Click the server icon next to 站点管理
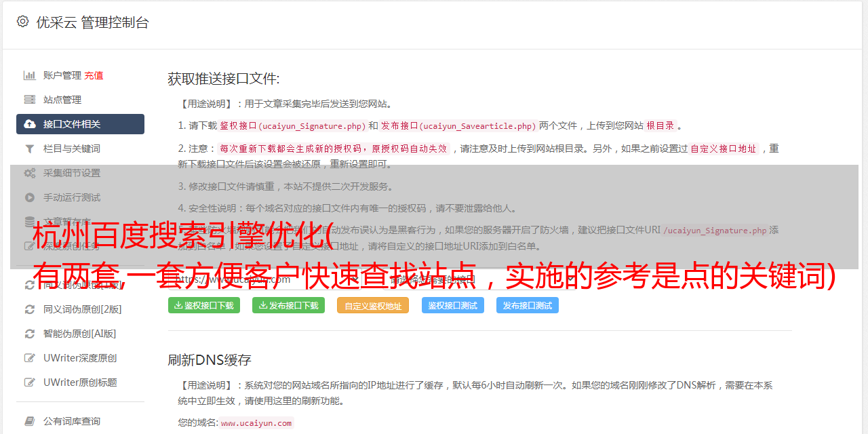The height and width of the screenshot is (434, 868). [30, 100]
